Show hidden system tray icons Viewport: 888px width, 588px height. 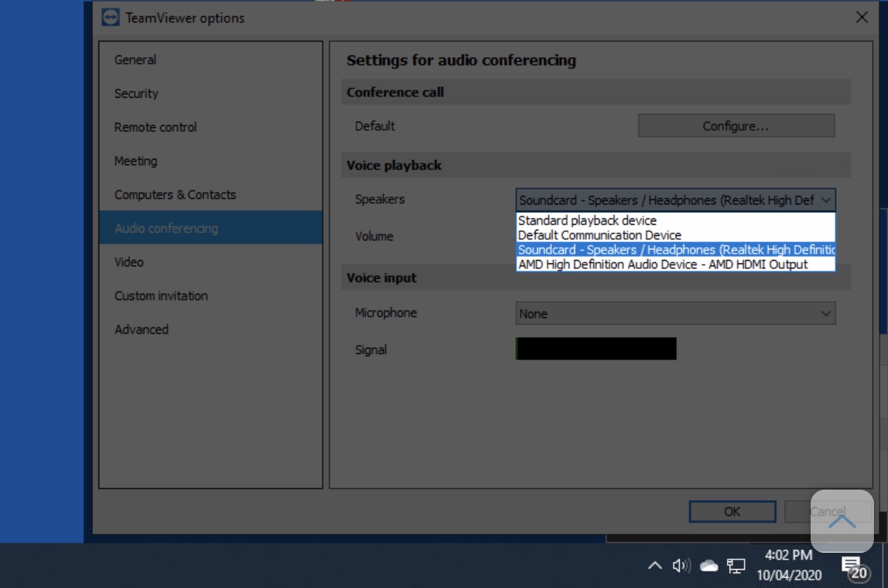coord(655,566)
